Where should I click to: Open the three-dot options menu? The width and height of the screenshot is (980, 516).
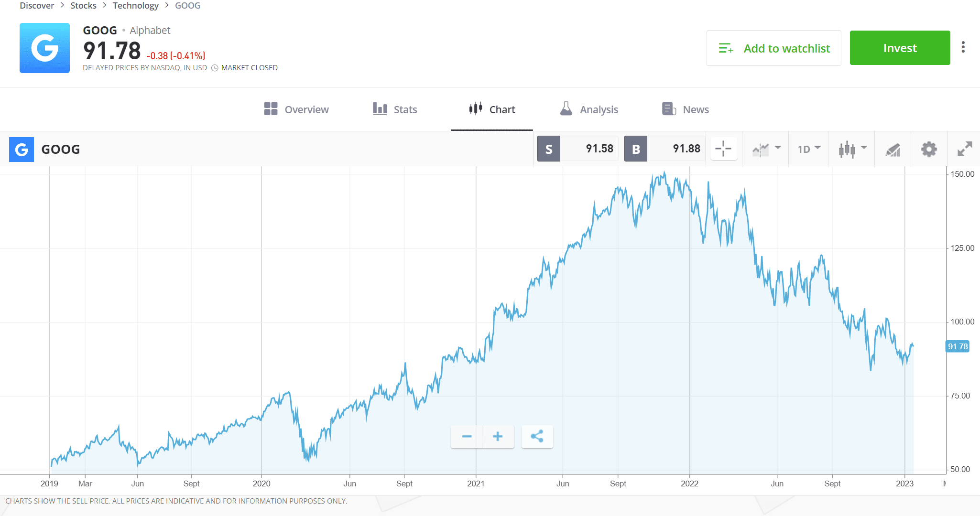(964, 47)
